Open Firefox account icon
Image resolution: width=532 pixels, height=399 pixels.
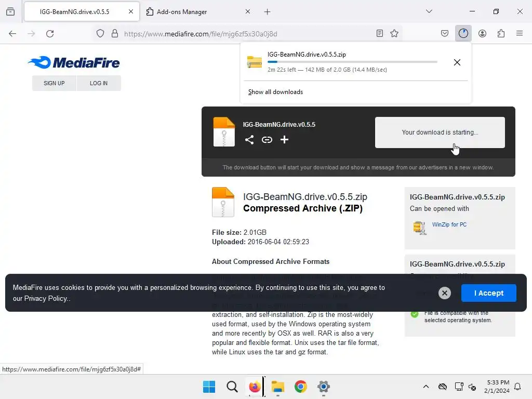pyautogui.click(x=482, y=33)
